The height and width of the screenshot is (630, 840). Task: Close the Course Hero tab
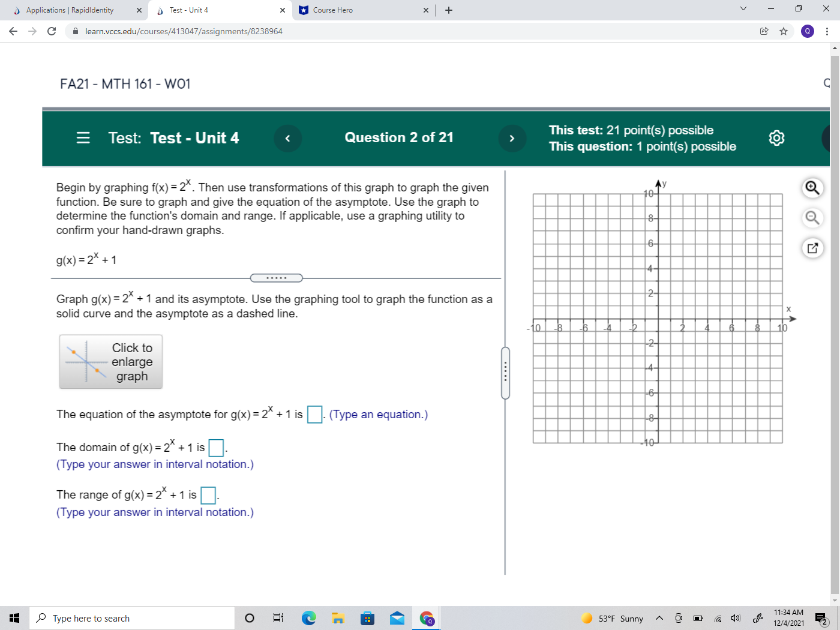coord(426,10)
